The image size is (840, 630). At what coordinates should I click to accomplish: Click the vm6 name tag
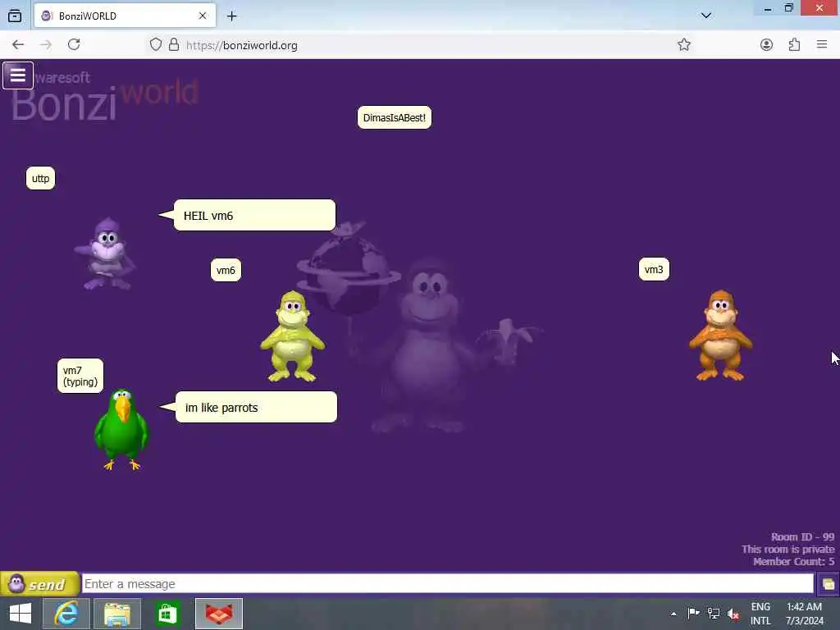click(226, 270)
